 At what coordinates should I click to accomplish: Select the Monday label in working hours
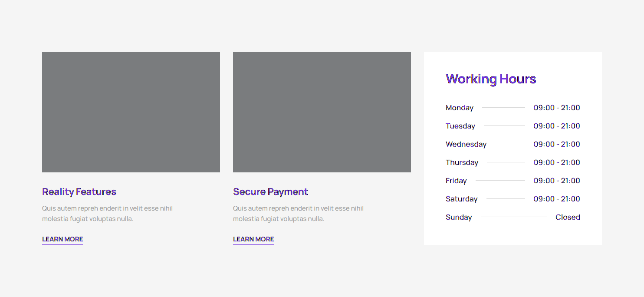(x=459, y=108)
